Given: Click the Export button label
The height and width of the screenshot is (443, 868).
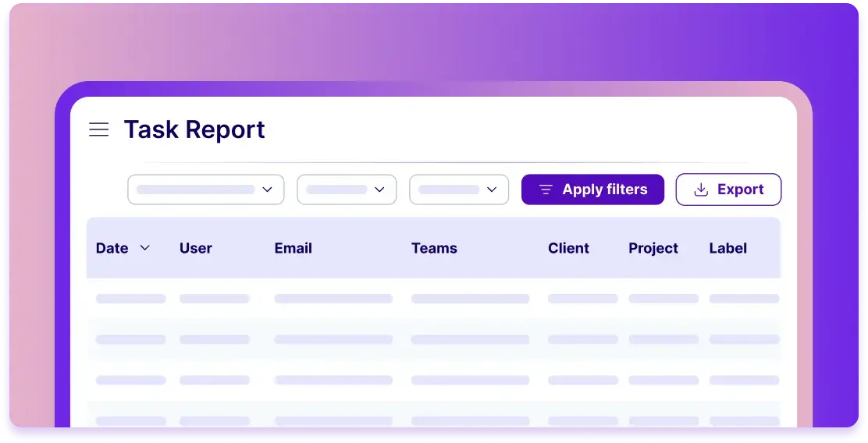Looking at the screenshot, I should point(740,190).
